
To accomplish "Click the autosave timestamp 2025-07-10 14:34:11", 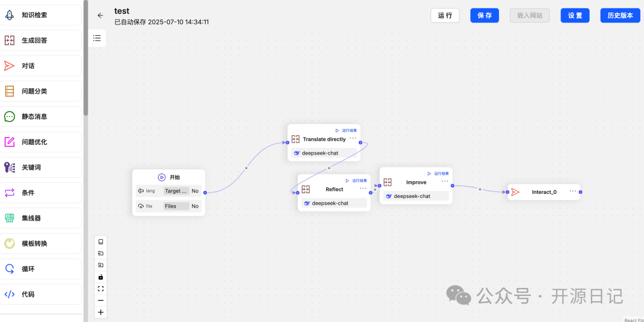I will (178, 22).
